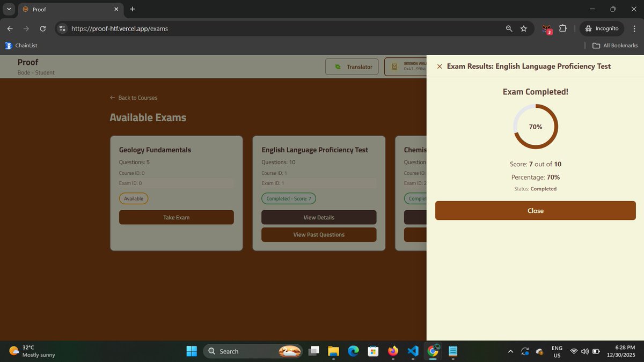The image size is (644, 362).
Task: Open the Windows Start menu
Action: pyautogui.click(x=192, y=351)
